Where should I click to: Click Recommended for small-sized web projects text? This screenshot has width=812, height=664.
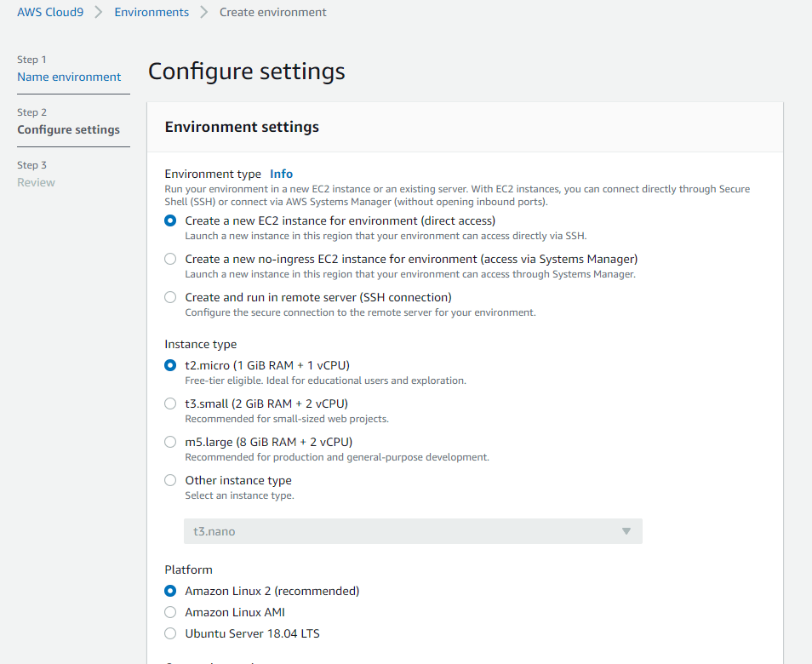click(287, 419)
